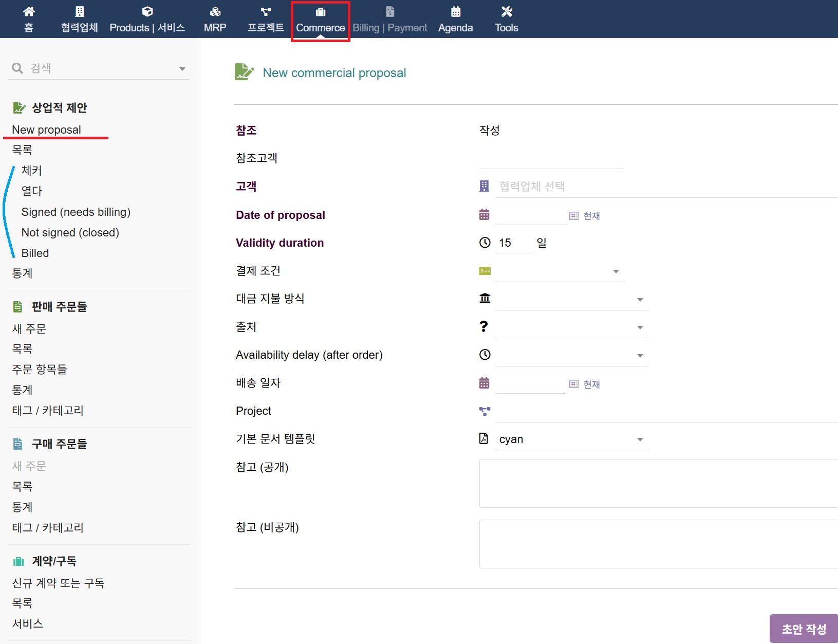Click the Agenda calendar icon
This screenshot has width=838, height=644.
point(455,12)
